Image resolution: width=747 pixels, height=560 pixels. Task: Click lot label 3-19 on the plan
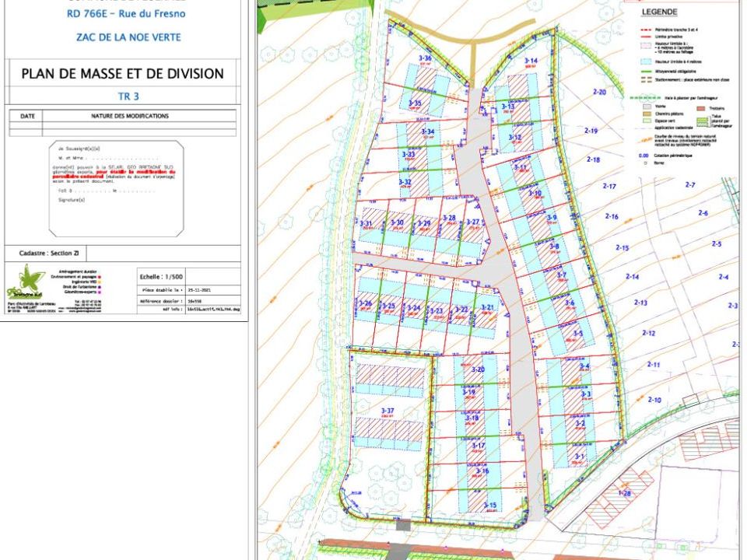[x=468, y=392]
